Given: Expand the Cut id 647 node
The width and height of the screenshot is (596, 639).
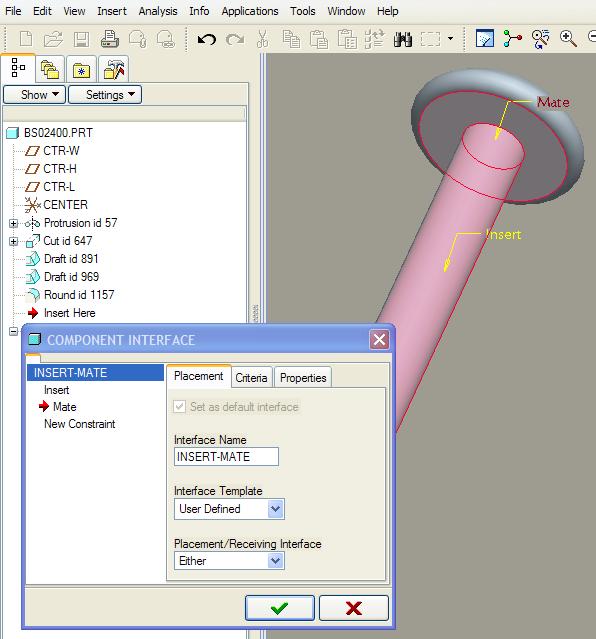Looking at the screenshot, I should (13, 241).
